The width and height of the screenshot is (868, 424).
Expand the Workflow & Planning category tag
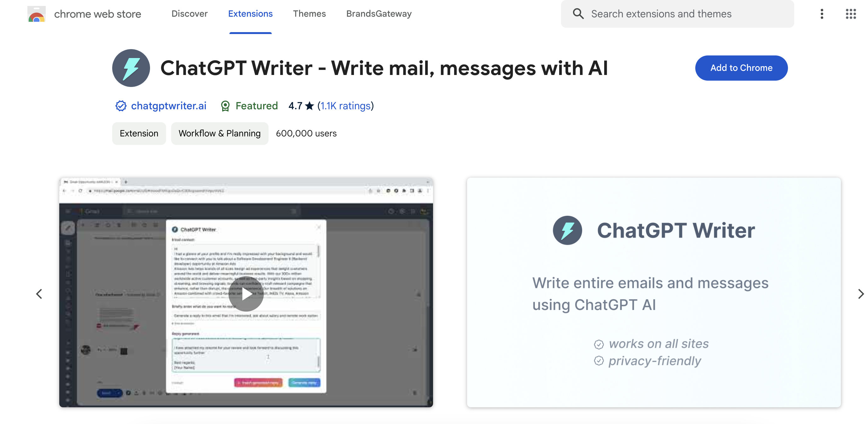(x=219, y=133)
